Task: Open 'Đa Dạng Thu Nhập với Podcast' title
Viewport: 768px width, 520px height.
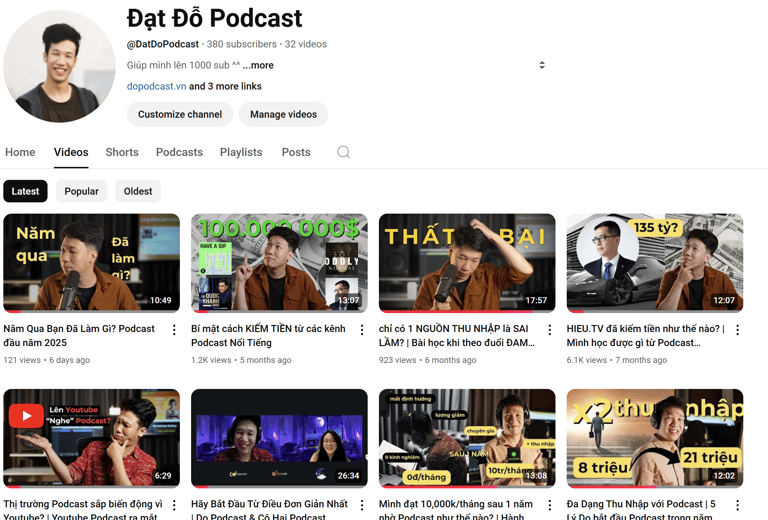Action: click(641, 509)
